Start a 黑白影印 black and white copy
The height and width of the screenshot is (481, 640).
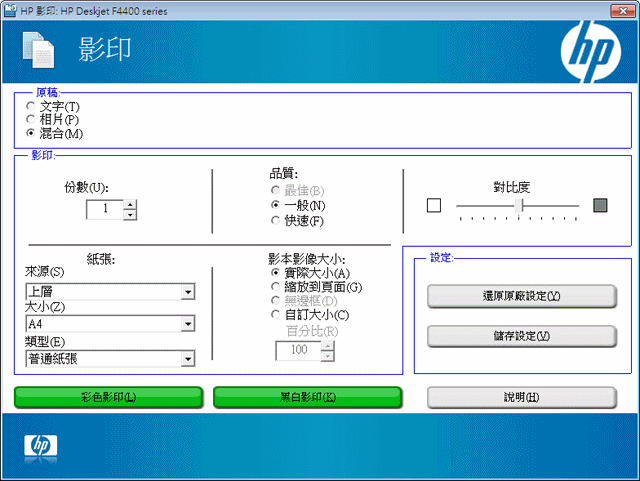pos(308,397)
